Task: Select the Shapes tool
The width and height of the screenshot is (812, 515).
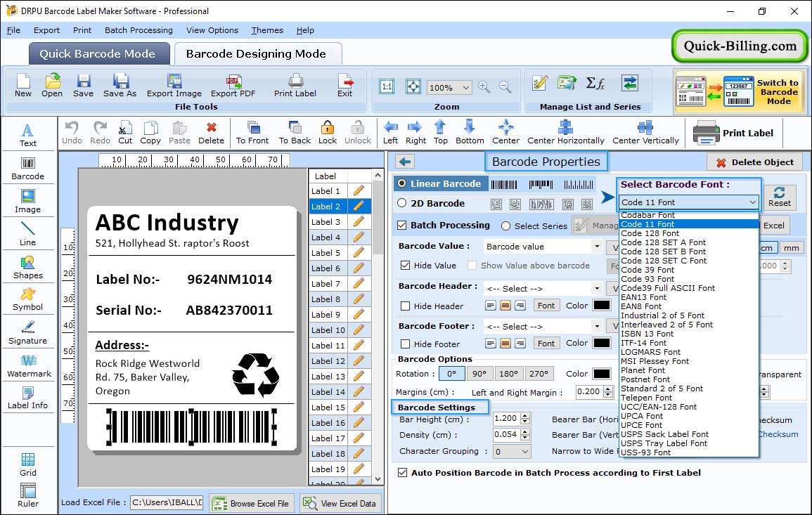Action: (x=28, y=267)
